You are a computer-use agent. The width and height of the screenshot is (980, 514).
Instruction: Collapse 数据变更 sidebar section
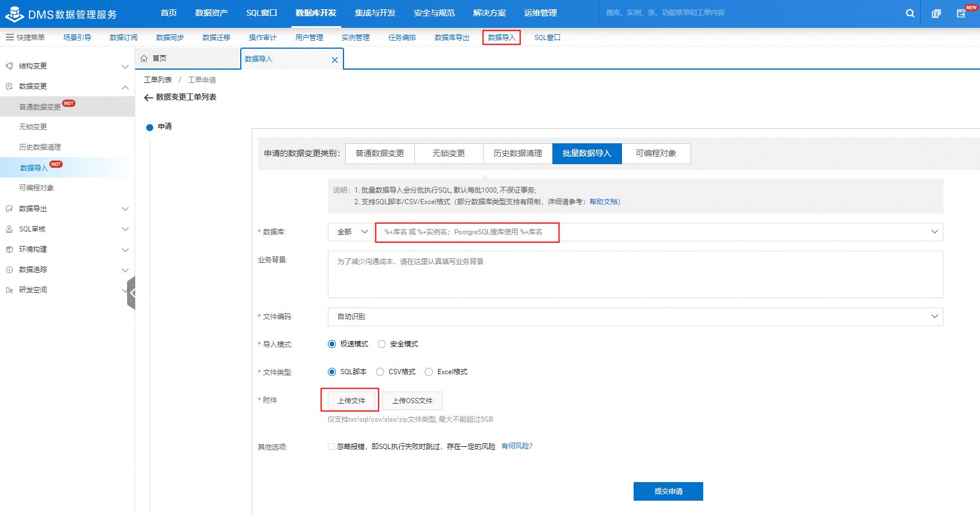[x=125, y=87]
